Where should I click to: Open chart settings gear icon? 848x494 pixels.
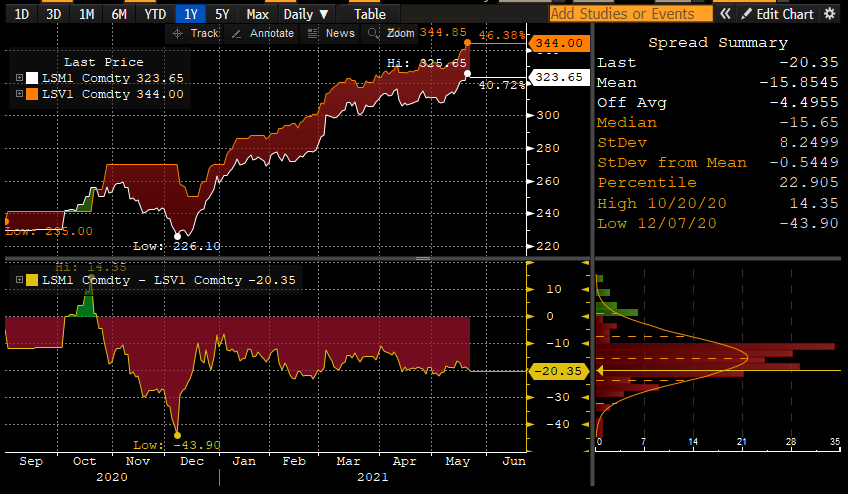(830, 14)
